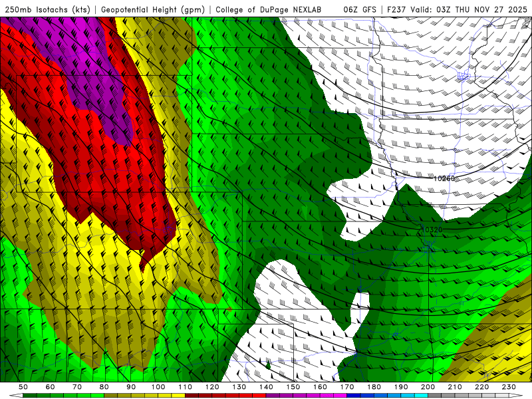Click the legend value 70
This screenshot has width=532, height=399.
point(77,387)
